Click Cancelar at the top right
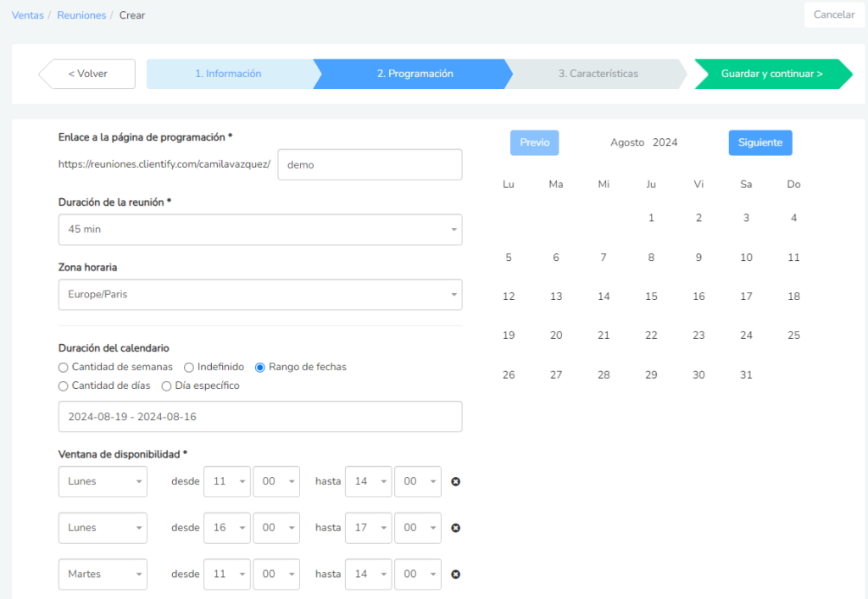This screenshot has height=599, width=868. pos(834,15)
